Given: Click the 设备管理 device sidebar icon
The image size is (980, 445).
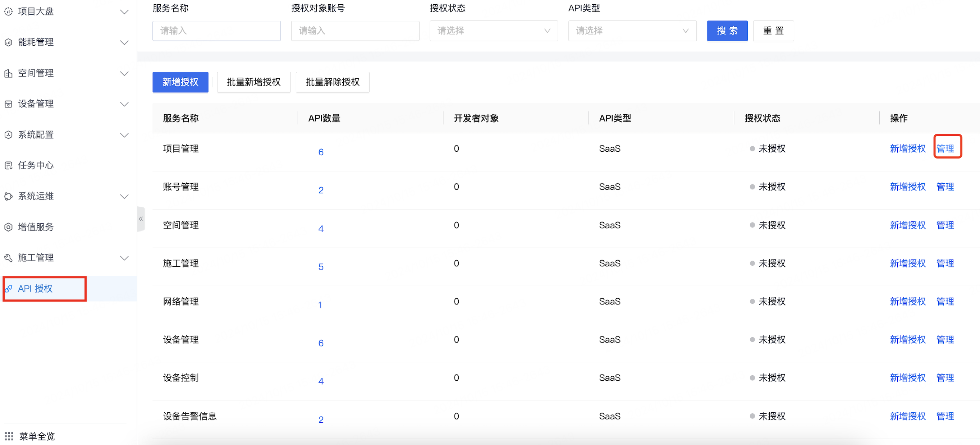Looking at the screenshot, I should pos(8,104).
